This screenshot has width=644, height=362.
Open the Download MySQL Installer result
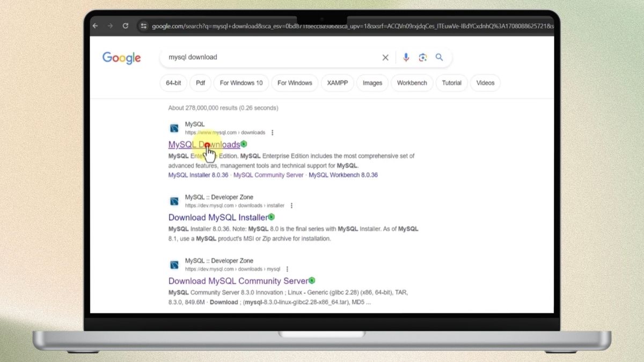click(x=218, y=218)
